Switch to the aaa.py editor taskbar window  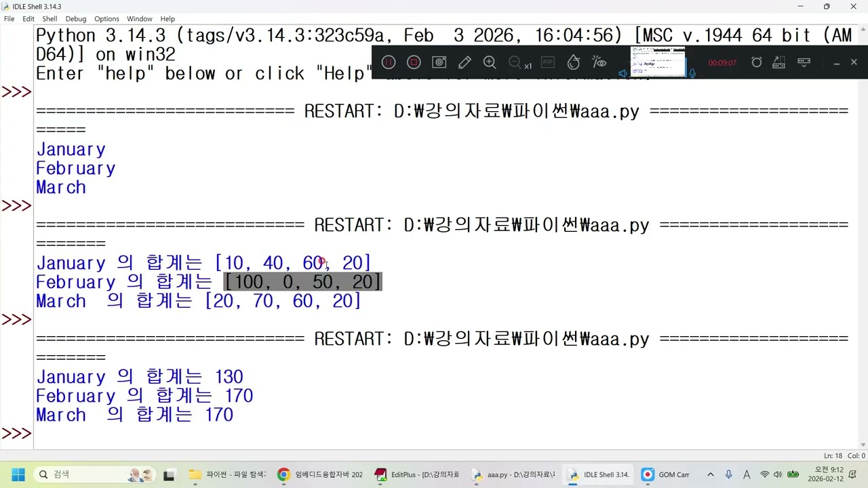[513, 474]
